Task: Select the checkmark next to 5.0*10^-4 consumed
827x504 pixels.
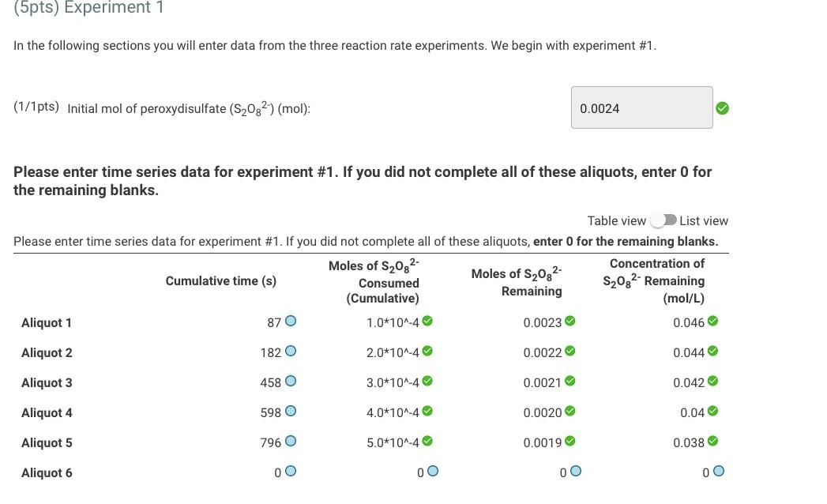Action: pyautogui.click(x=428, y=441)
